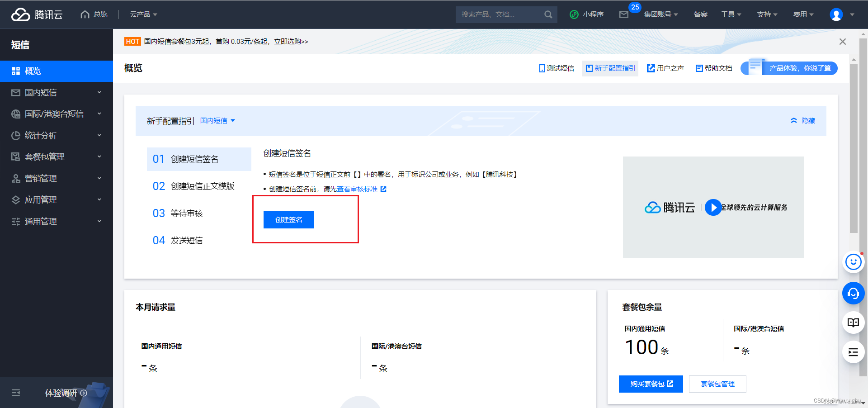This screenshot has height=408, width=868.
Task: Expand 国内短信 sidebar submenu
Action: (99, 92)
